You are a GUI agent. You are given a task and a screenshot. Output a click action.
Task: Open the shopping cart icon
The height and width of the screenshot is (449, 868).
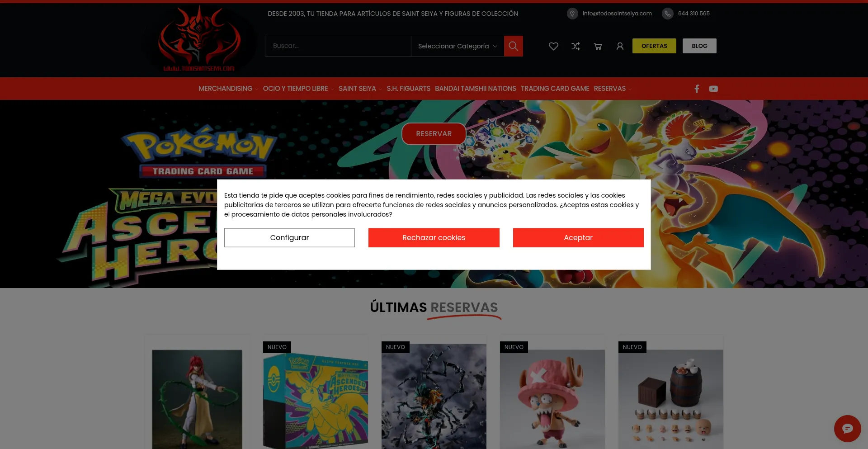coord(598,46)
